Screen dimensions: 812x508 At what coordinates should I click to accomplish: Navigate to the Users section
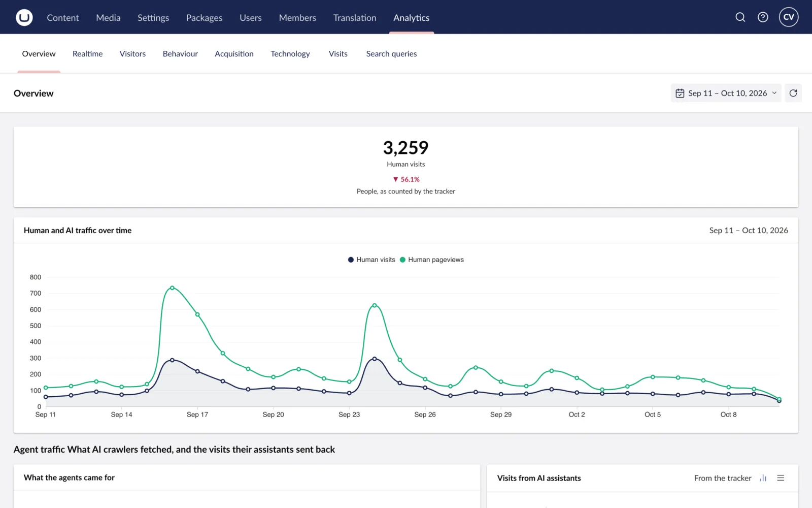(x=251, y=18)
